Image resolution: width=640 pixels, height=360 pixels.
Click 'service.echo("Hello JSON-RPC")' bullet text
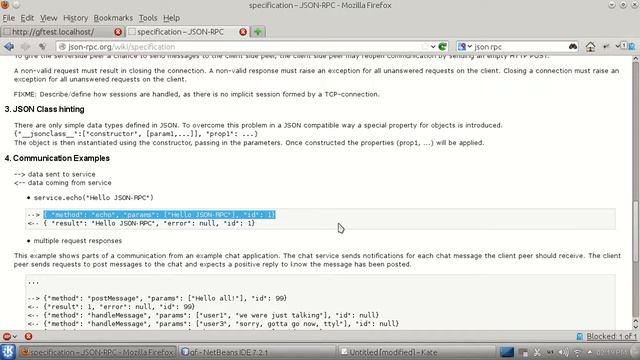93,198
